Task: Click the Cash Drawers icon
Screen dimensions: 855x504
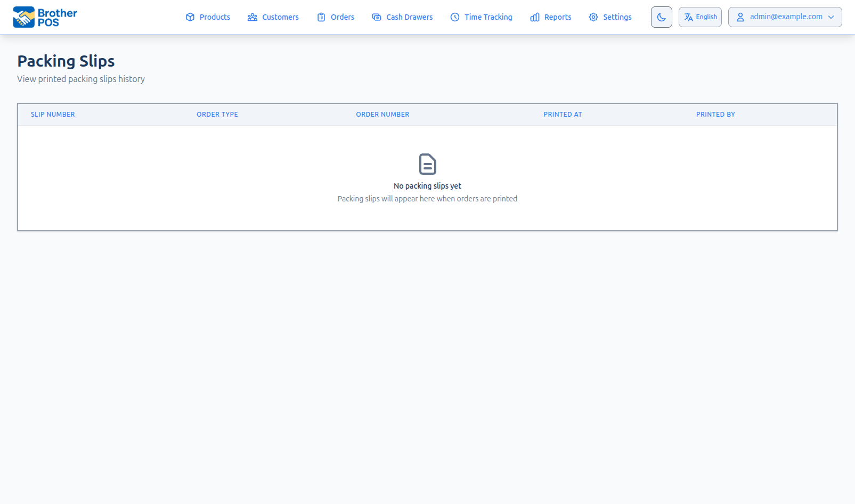Action: 377,17
